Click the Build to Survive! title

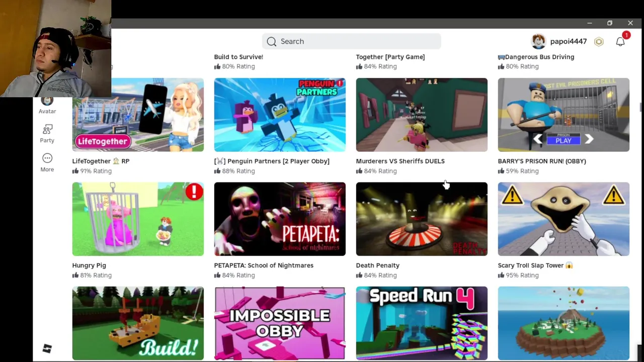coord(238,57)
